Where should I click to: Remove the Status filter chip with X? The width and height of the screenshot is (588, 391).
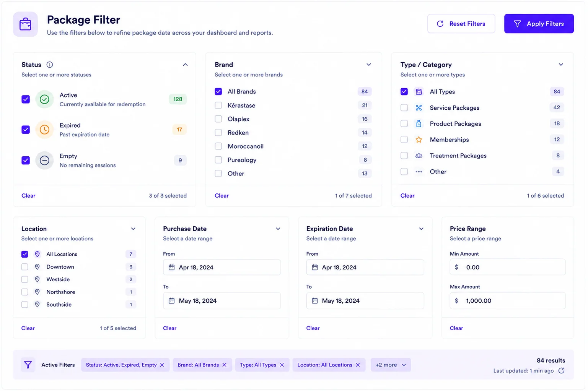(x=162, y=365)
